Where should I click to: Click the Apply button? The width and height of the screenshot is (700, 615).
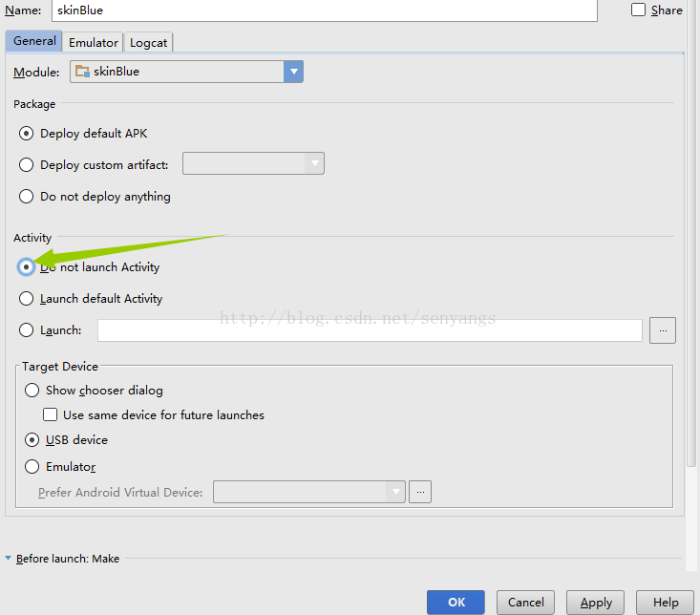595,603
